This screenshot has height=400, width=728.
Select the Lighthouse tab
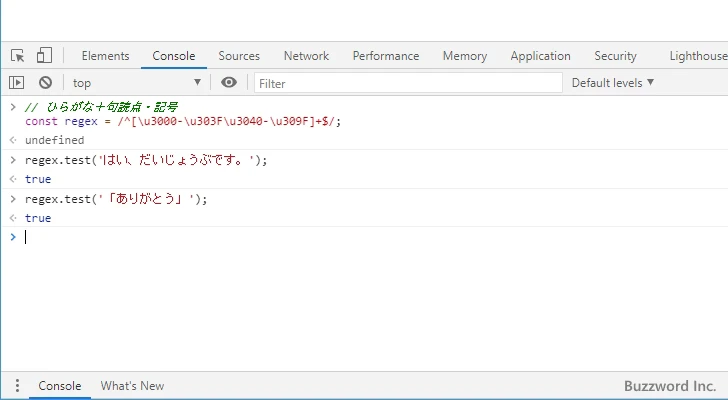pyautogui.click(x=697, y=56)
